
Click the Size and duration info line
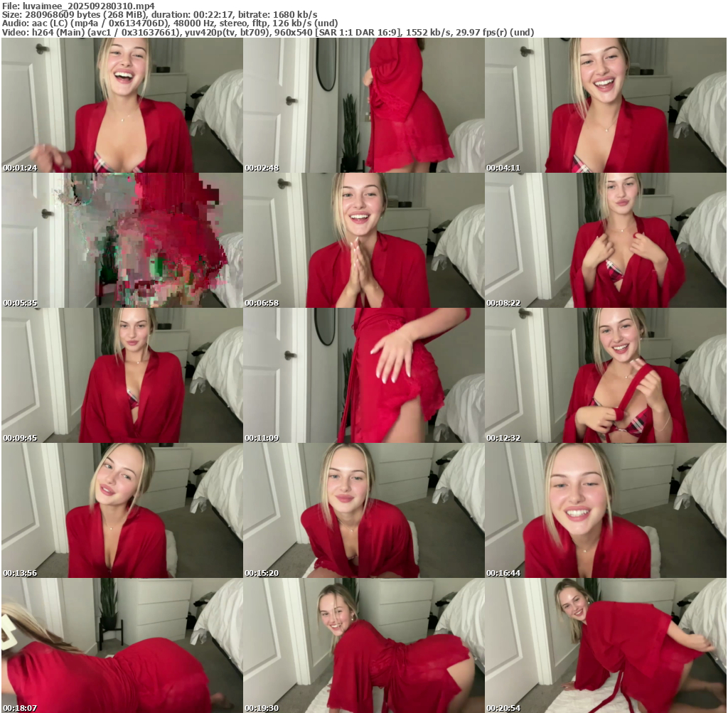[x=160, y=14]
